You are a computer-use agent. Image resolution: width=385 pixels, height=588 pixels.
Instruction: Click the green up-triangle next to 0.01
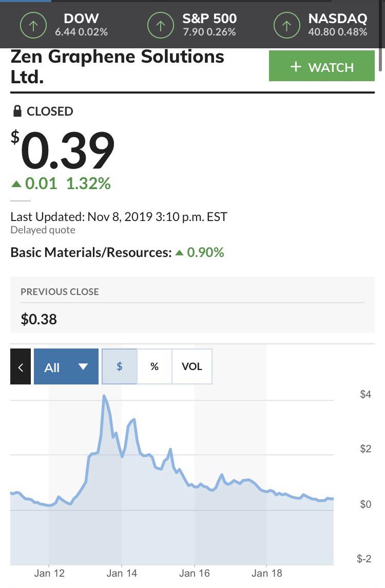point(15,184)
